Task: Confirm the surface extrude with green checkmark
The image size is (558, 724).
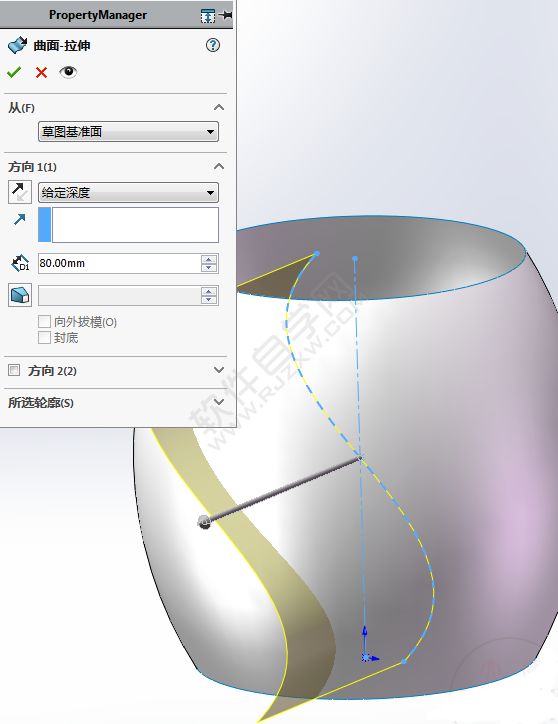Action: [x=14, y=72]
